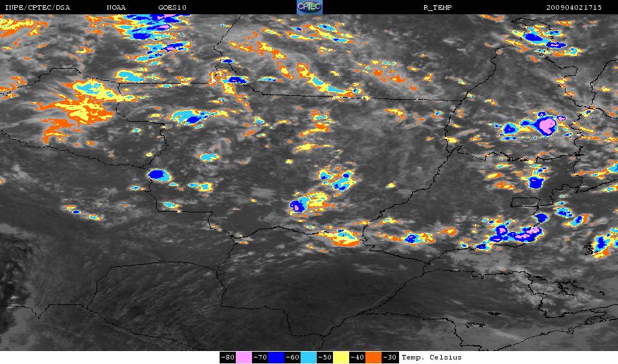Viewport: 618px width, 364px height.
Task: Select the dark blue -70 color swatch
Action: click(277, 358)
